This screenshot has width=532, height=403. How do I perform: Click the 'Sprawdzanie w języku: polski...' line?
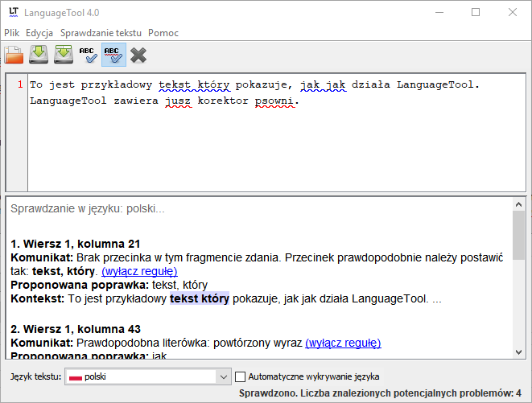(x=88, y=208)
